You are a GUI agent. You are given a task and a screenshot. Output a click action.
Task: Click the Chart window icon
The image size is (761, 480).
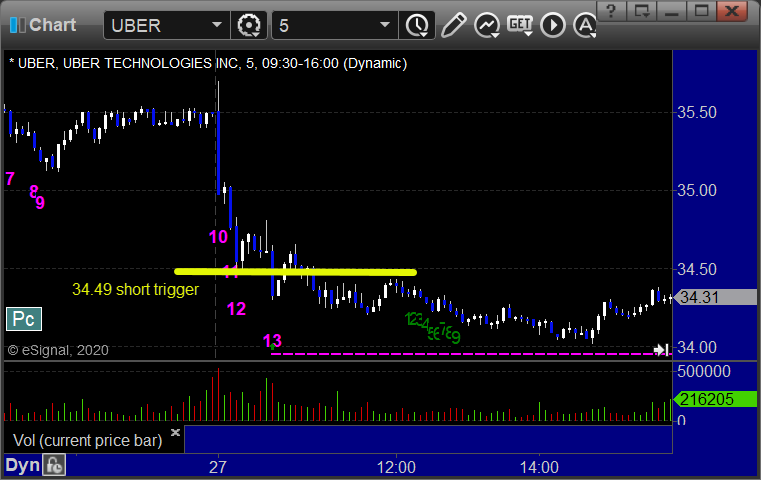[x=17, y=25]
